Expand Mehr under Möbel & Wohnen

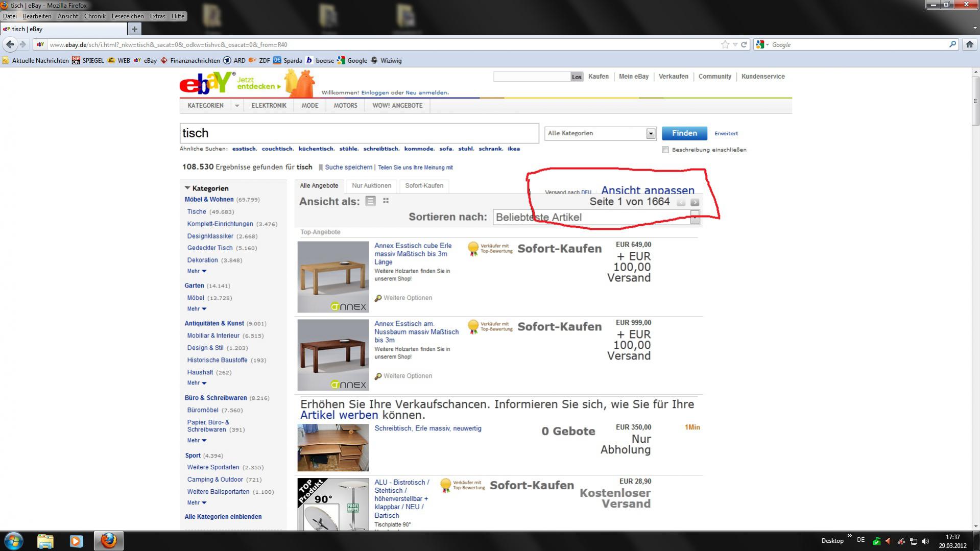(x=197, y=271)
